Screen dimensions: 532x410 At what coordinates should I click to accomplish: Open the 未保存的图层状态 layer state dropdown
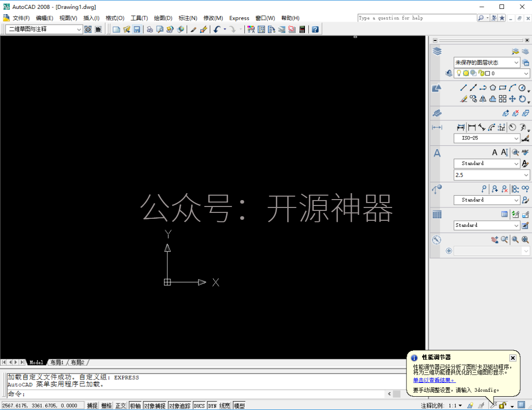coord(487,63)
